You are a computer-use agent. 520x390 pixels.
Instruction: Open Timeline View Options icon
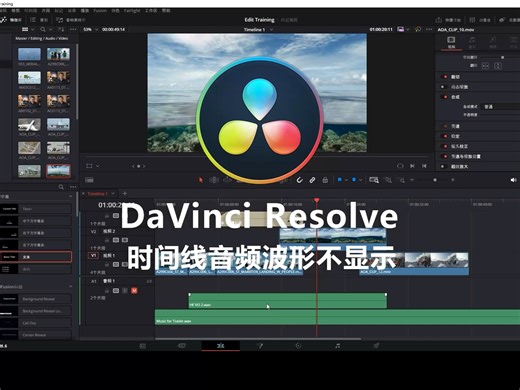[89, 180]
